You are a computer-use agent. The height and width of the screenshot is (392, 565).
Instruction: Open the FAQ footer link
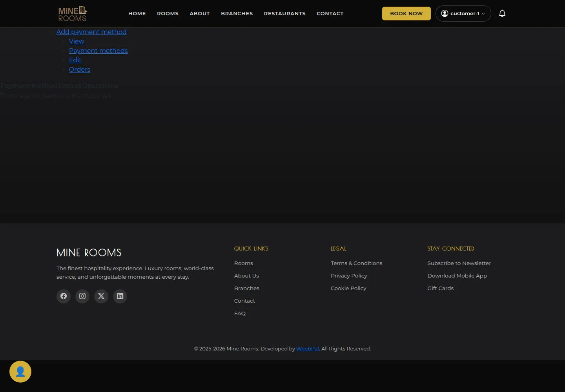(240, 313)
